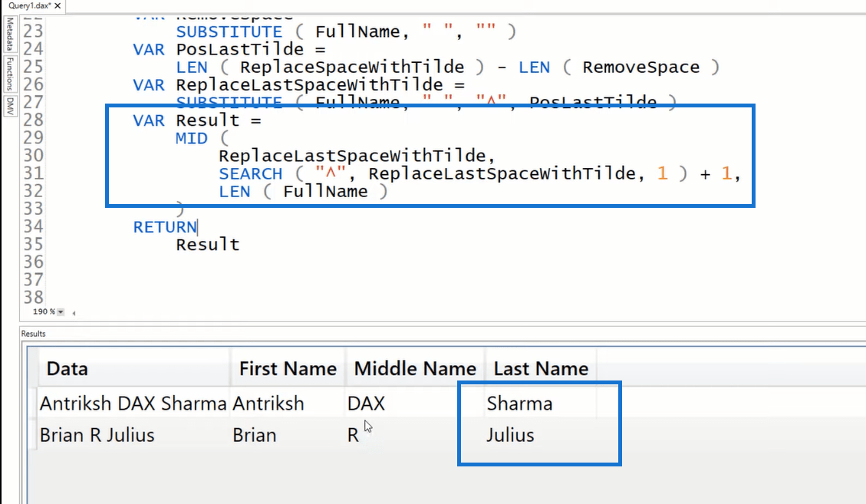866x504 pixels.
Task: Click the Middle Name column header
Action: pos(415,369)
